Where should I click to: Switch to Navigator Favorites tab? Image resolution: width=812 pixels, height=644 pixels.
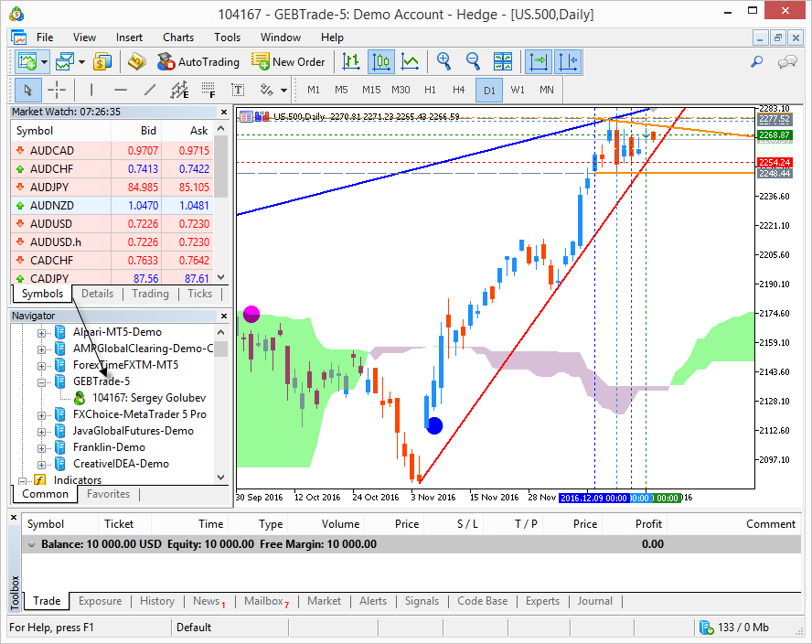pyautogui.click(x=108, y=494)
